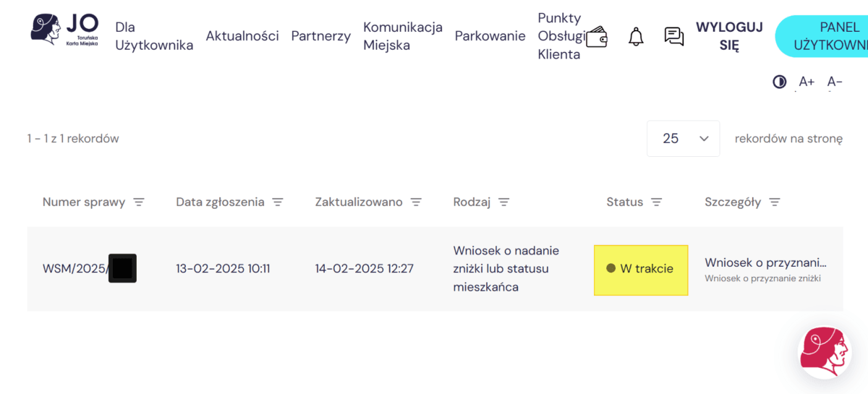The width and height of the screenshot is (868, 394).
Task: Filter the Data zgłoszenia column
Action: coord(278,202)
